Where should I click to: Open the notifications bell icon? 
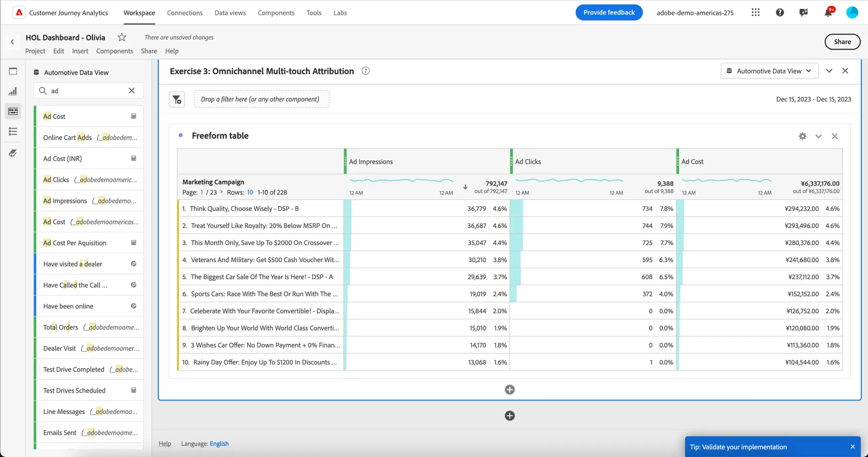pos(828,13)
